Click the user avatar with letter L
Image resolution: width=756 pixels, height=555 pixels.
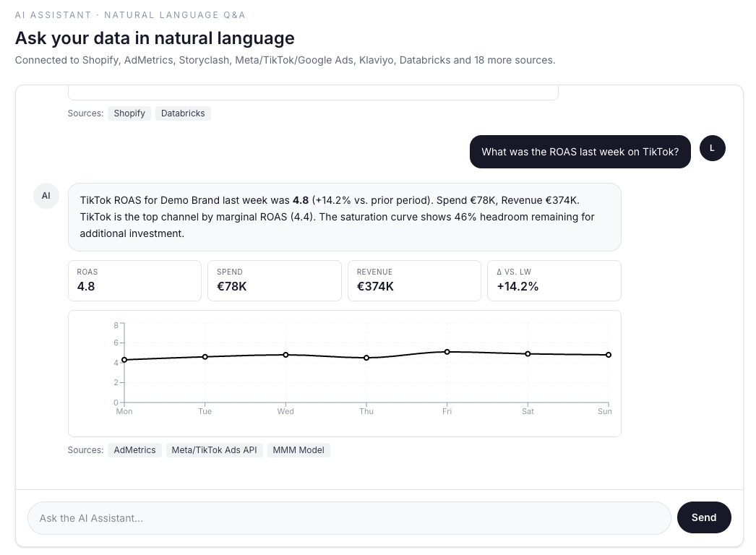pyautogui.click(x=712, y=148)
